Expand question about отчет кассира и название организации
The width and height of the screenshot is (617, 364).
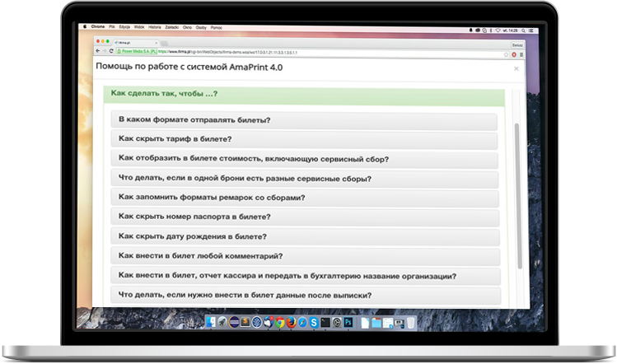[306, 275]
